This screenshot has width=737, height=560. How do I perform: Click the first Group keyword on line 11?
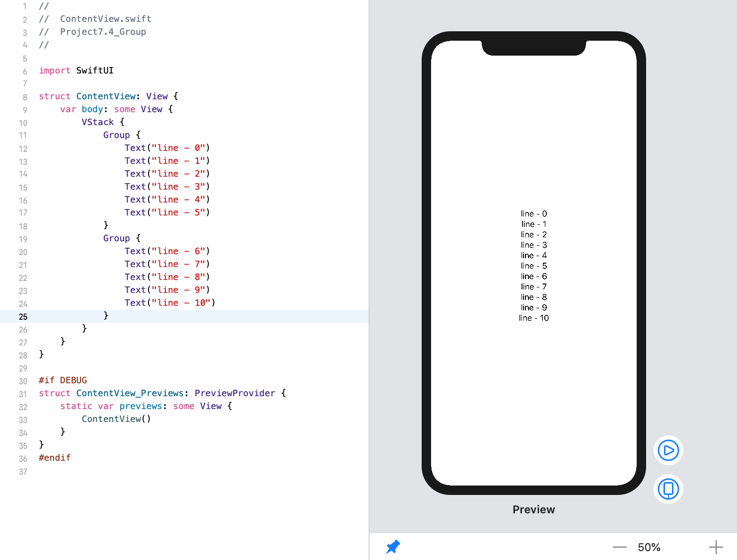116,135
